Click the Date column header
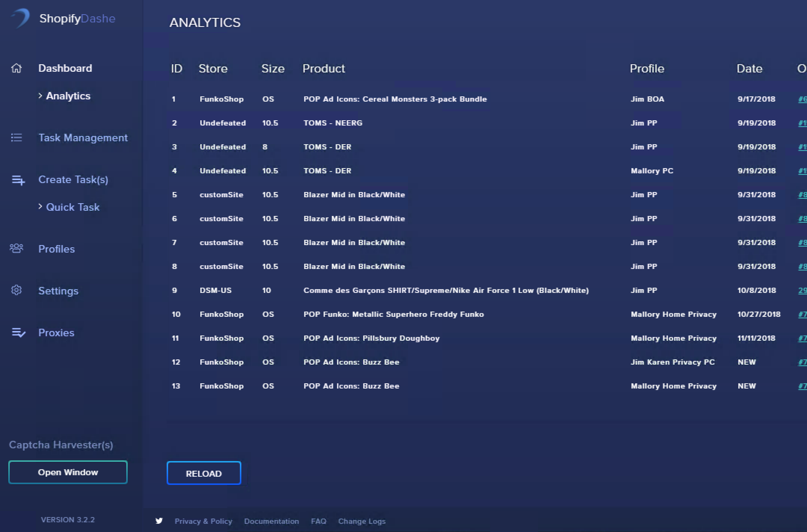Image resolution: width=807 pixels, height=532 pixels. tap(749, 69)
